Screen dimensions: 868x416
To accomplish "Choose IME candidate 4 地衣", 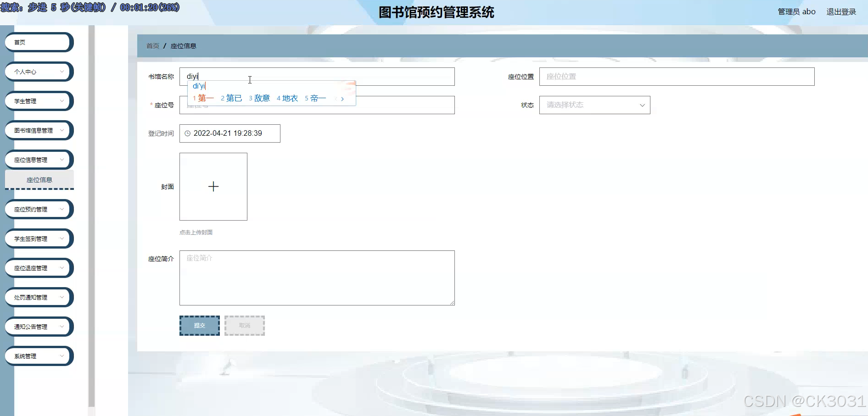I will click(x=287, y=98).
